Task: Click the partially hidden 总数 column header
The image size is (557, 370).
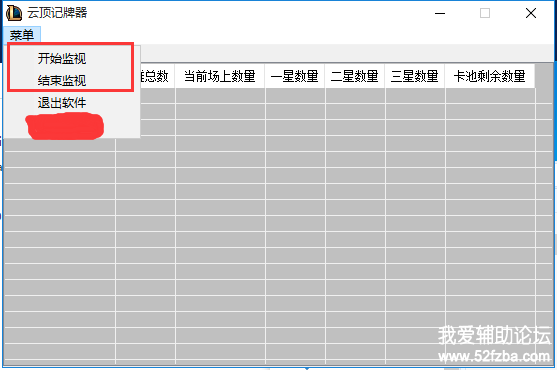Action: pyautogui.click(x=157, y=76)
